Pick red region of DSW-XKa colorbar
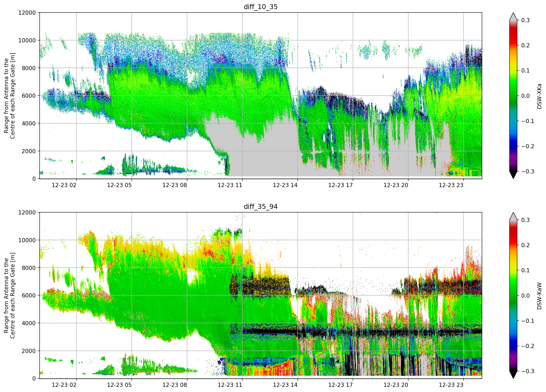The image size is (546, 392). click(x=513, y=36)
